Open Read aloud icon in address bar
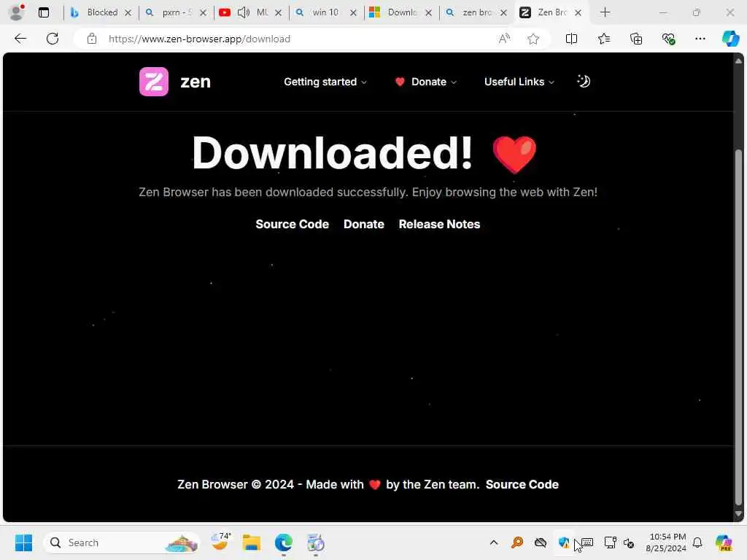This screenshot has width=747, height=560. pyautogui.click(x=504, y=39)
